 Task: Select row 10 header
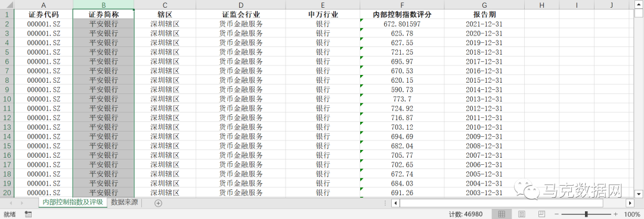7,99
